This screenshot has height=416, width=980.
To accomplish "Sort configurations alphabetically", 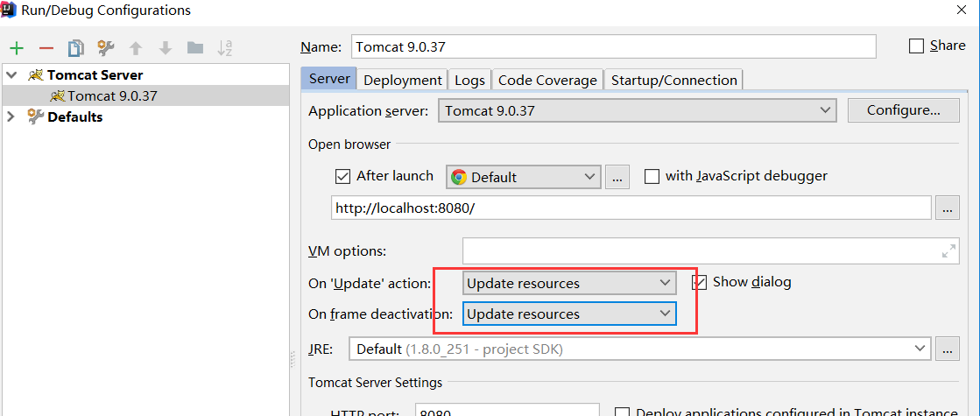I will 225,48.
